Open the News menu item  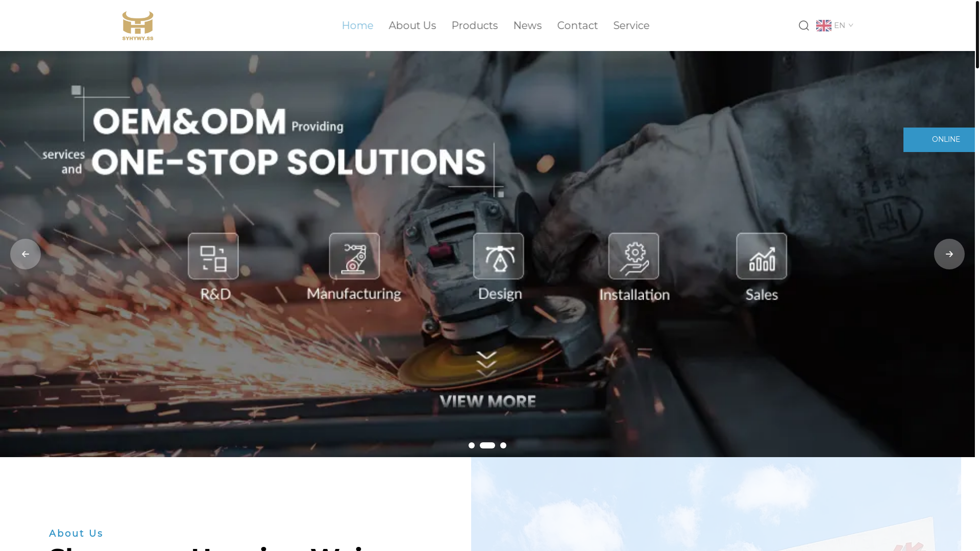click(527, 26)
